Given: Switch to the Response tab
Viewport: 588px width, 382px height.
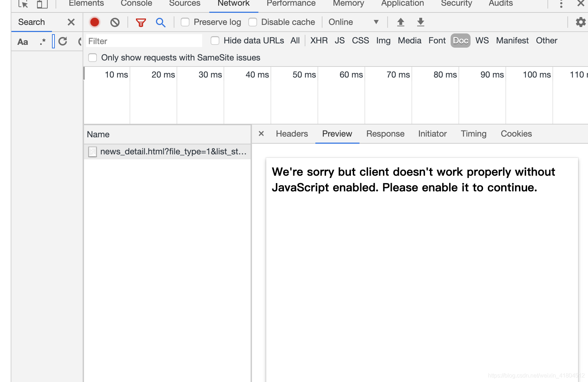Looking at the screenshot, I should (385, 134).
